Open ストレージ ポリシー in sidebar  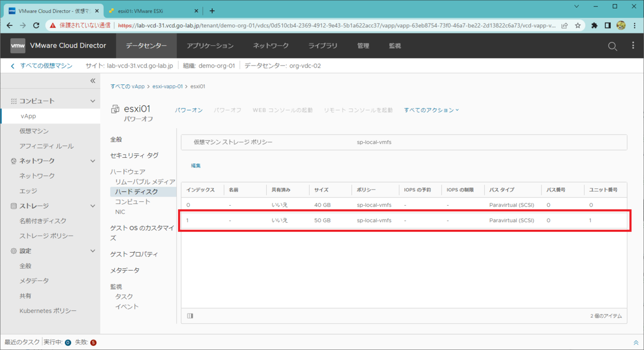47,236
